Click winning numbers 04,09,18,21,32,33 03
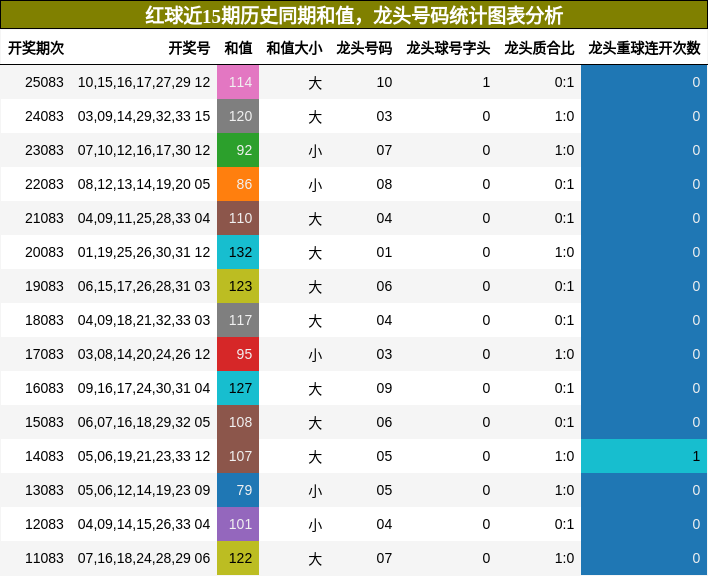This screenshot has height=576, width=708. tap(144, 320)
